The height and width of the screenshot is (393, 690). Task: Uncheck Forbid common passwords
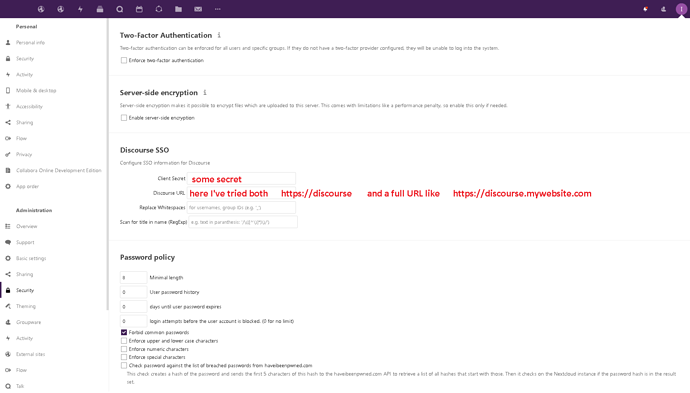click(124, 332)
